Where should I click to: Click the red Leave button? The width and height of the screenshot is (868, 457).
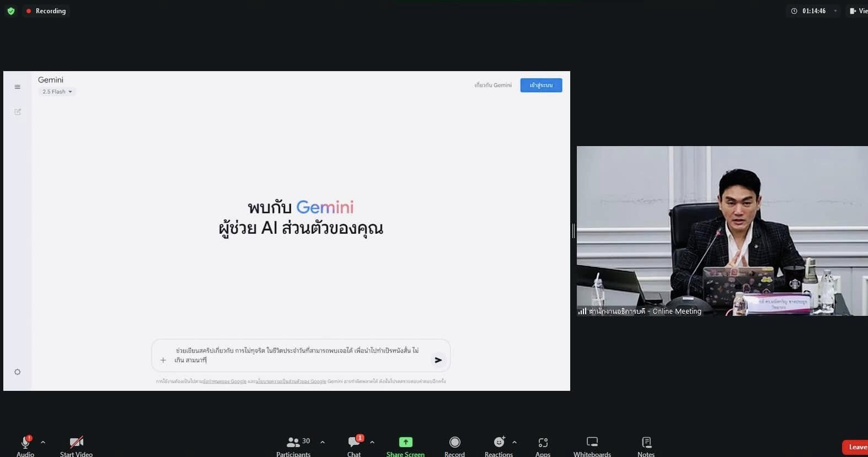(855, 447)
